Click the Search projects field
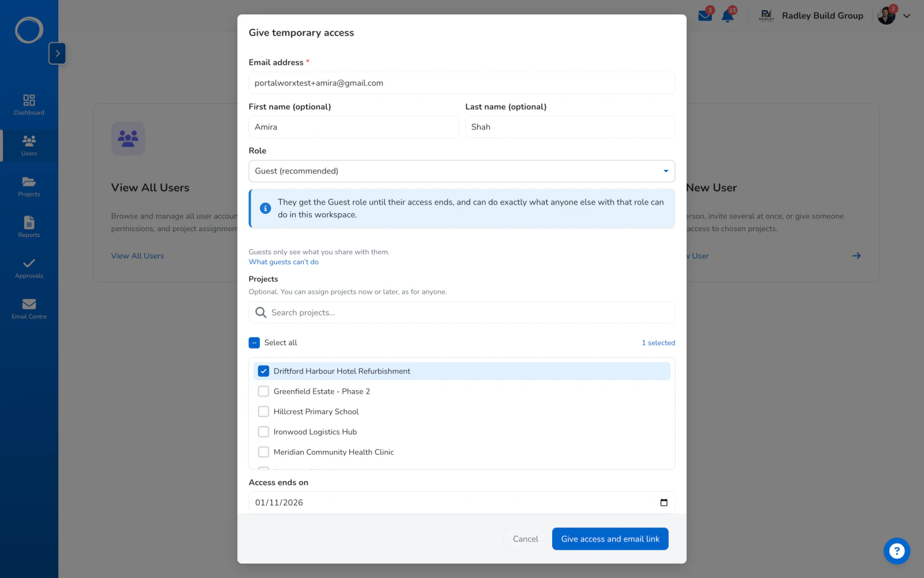Screen dimensions: 924x578 click(462, 312)
